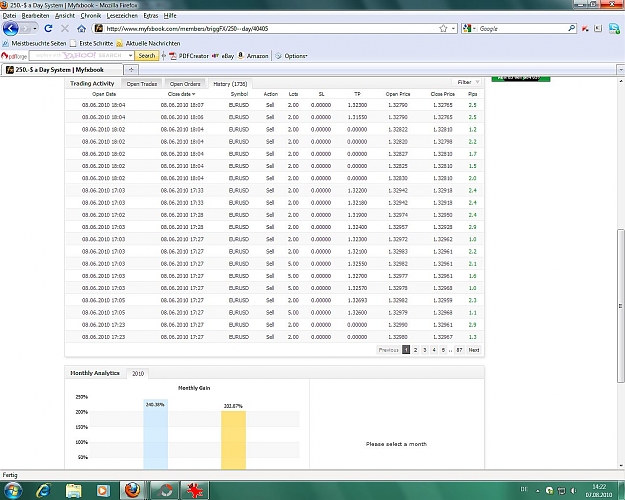This screenshot has width=625, height=500.
Task: Select the 2010 Monthly Analytics tab
Action: click(x=138, y=374)
